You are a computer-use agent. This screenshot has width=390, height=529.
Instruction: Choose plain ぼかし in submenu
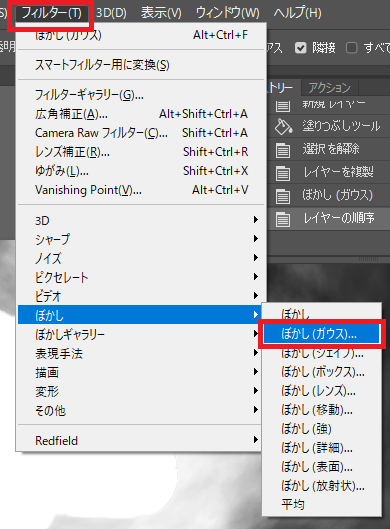point(321,315)
